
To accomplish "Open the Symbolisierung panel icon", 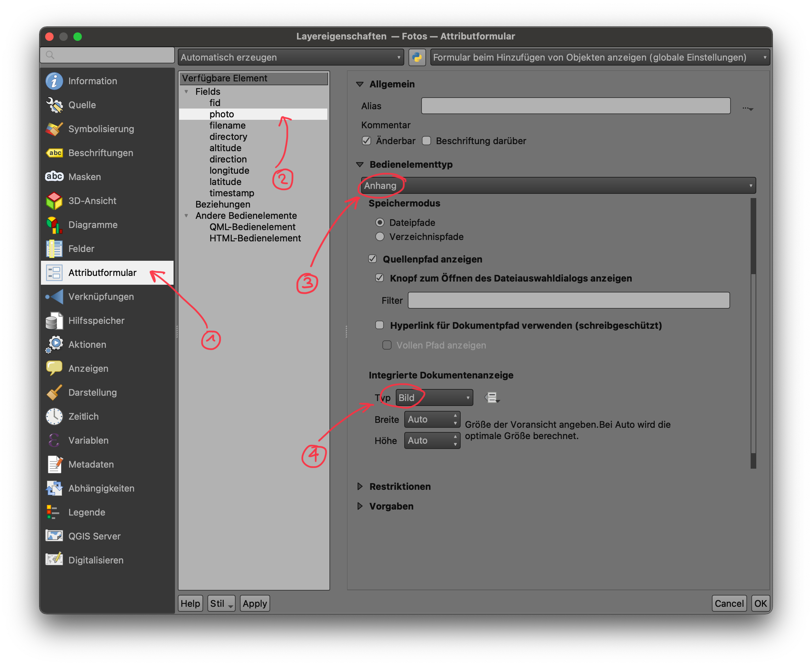I will [54, 129].
